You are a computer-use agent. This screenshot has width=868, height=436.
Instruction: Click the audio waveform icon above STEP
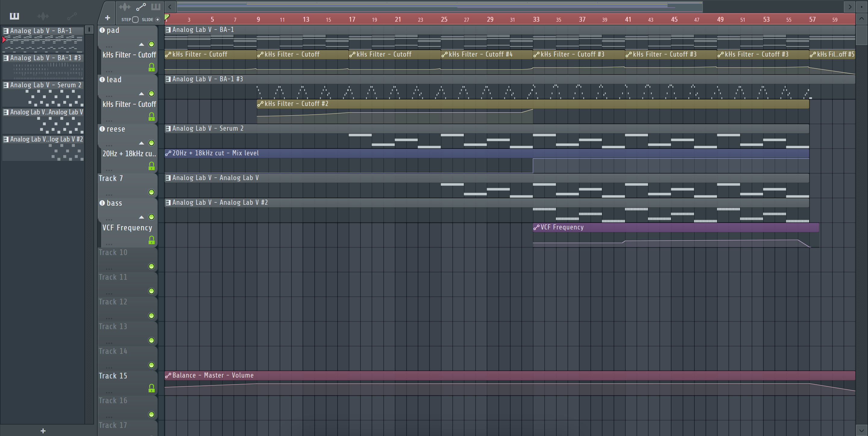pos(124,7)
